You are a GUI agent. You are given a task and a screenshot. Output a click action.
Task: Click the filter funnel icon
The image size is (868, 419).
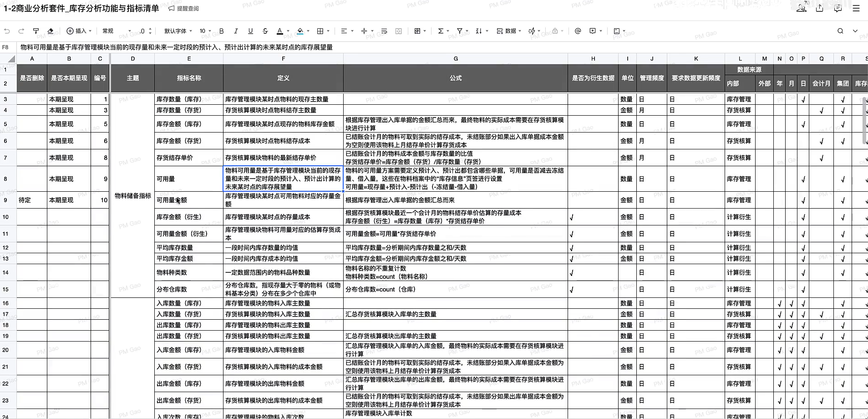click(460, 31)
